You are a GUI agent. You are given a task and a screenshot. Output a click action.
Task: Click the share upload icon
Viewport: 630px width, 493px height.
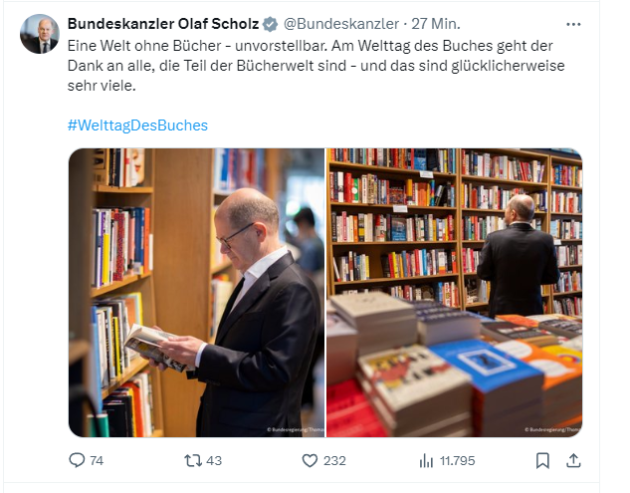(573, 460)
